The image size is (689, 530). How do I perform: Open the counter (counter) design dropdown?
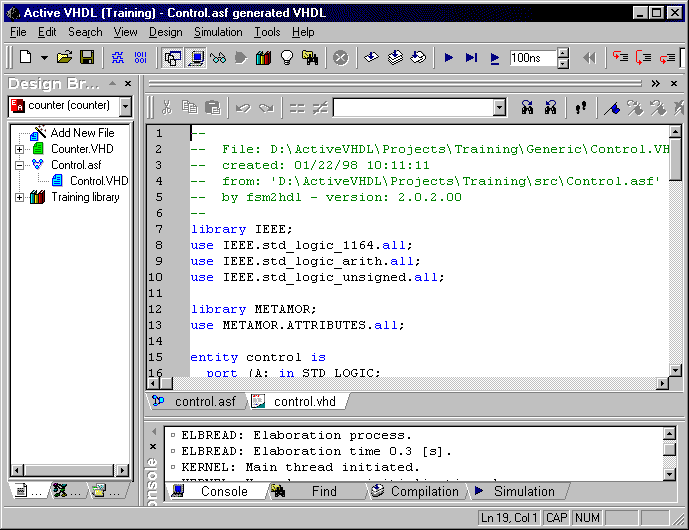pyautogui.click(x=125, y=106)
